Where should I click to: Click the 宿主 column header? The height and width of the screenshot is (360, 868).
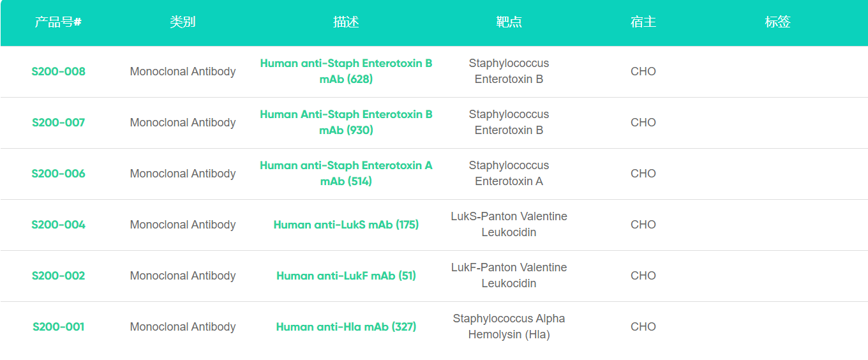[x=643, y=22]
